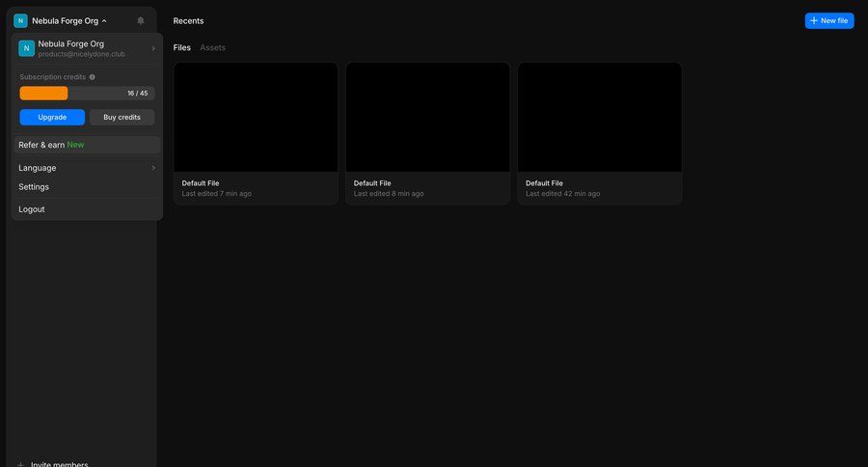Click the green New badge
Screen dimensions: 868x467
click(75, 145)
